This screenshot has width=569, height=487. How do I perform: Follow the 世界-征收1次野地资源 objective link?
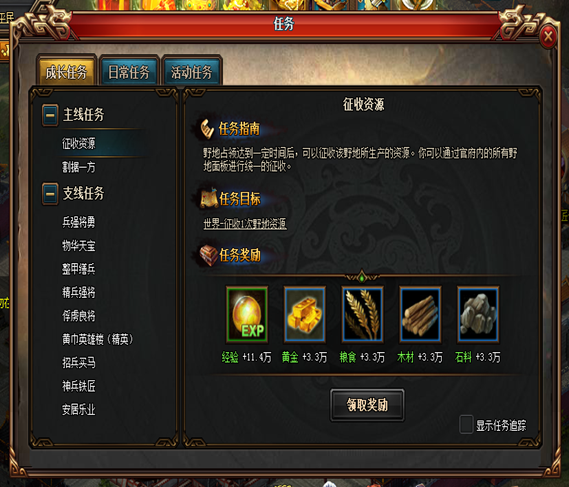(x=245, y=224)
